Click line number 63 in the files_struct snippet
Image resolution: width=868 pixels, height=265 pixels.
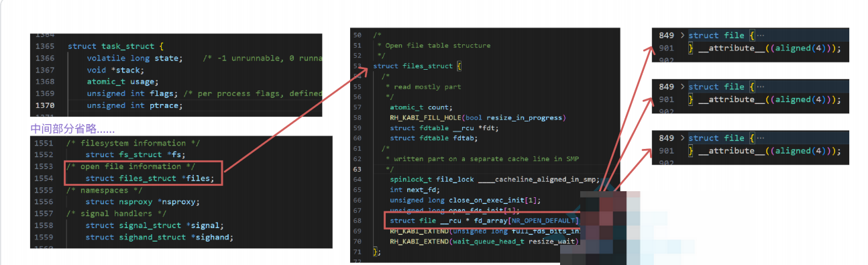(x=357, y=169)
